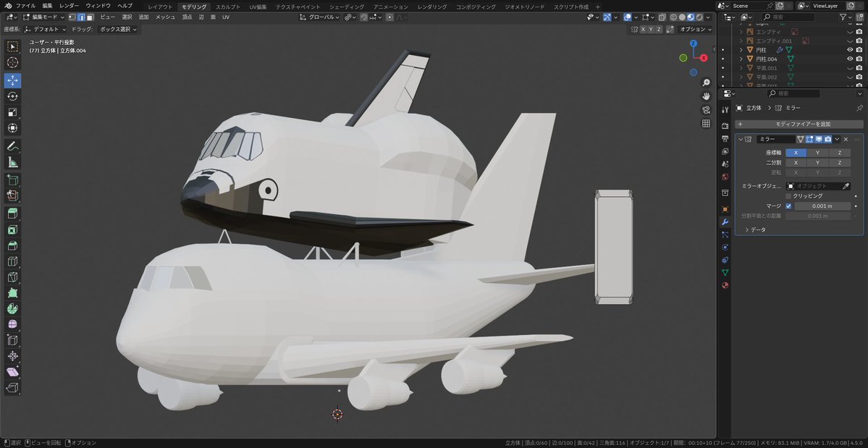Open the Edit Mode dropdown
This screenshot has height=448, width=868.
tap(44, 17)
